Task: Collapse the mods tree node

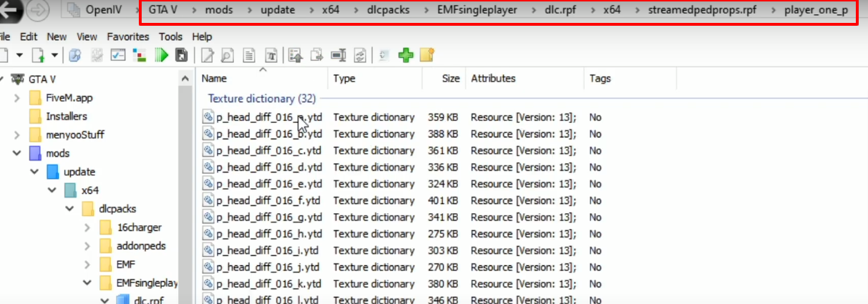Action: [16, 153]
